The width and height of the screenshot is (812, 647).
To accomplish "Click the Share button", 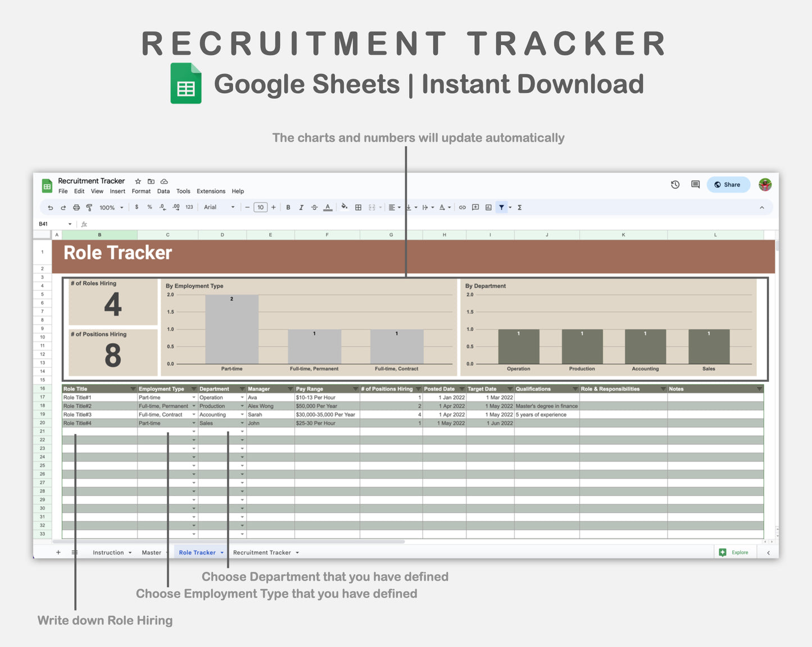I will 728,184.
